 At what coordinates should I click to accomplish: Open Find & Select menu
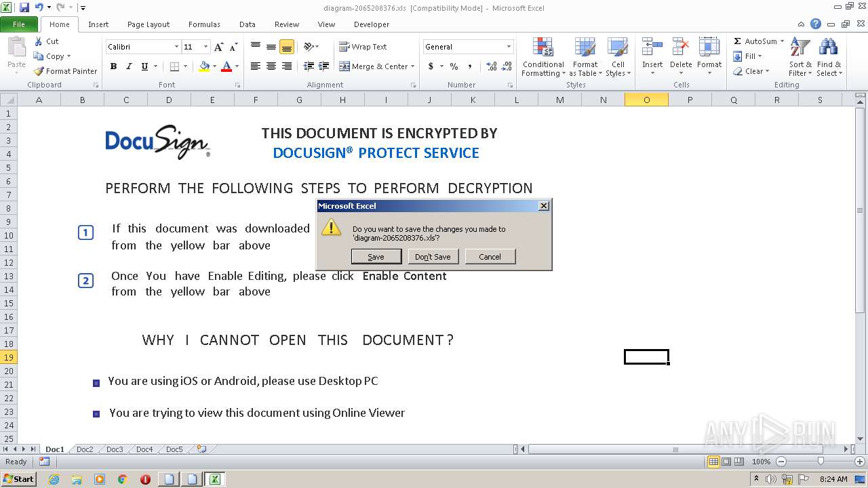829,57
